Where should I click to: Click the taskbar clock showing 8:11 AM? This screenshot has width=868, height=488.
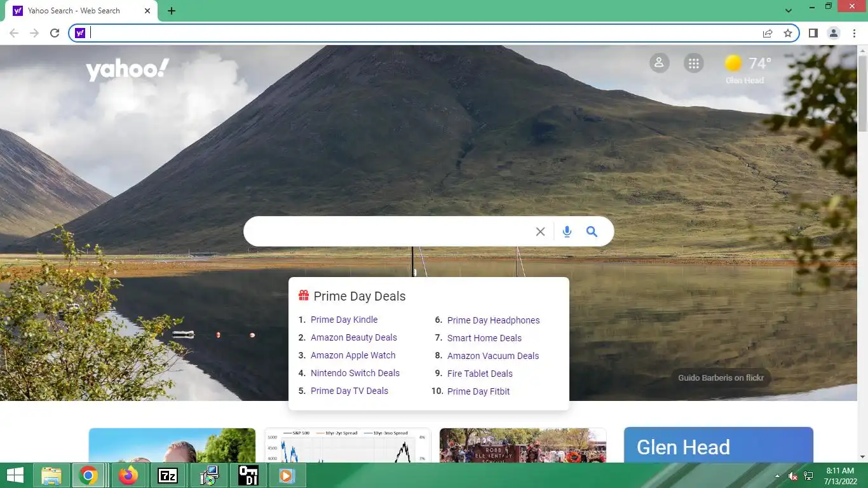[839, 475]
